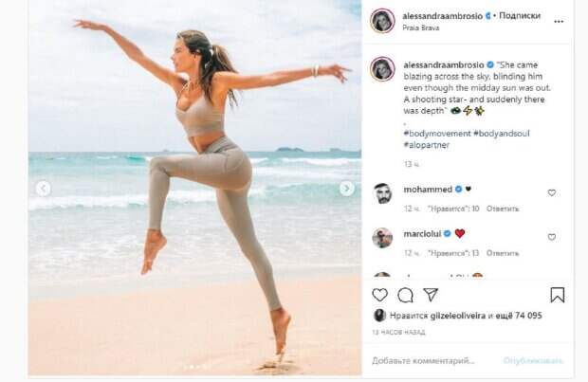
Task: Share the post with the paper plane icon
Action: 431,295
